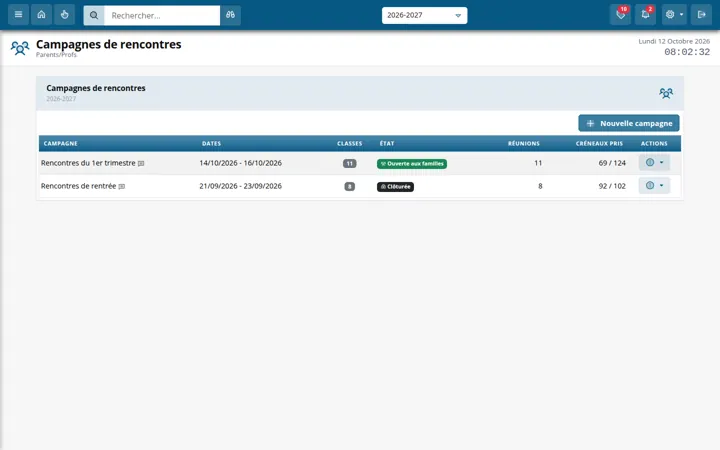Open notifications bell icon

pyautogui.click(x=645, y=15)
